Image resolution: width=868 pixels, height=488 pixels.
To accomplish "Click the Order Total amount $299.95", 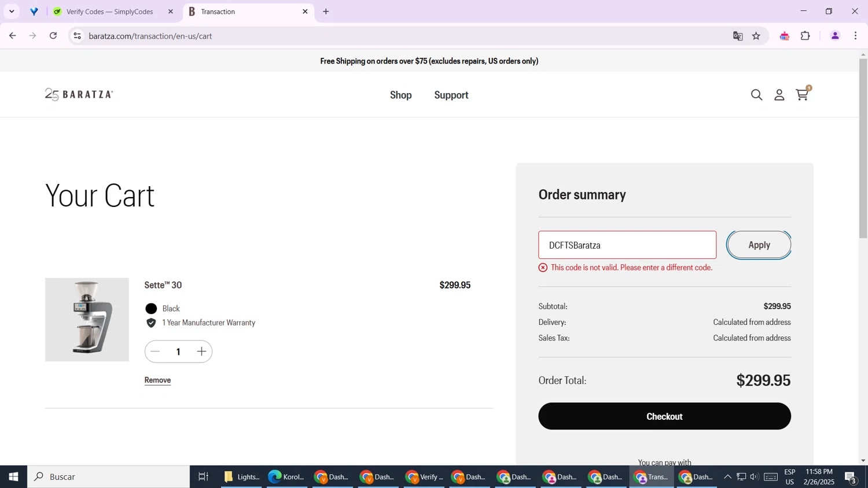I will click(763, 380).
